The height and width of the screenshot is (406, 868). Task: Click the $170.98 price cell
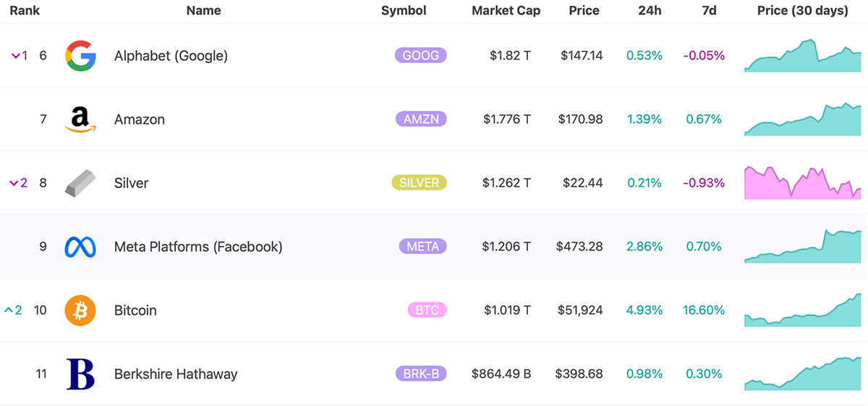[580, 119]
